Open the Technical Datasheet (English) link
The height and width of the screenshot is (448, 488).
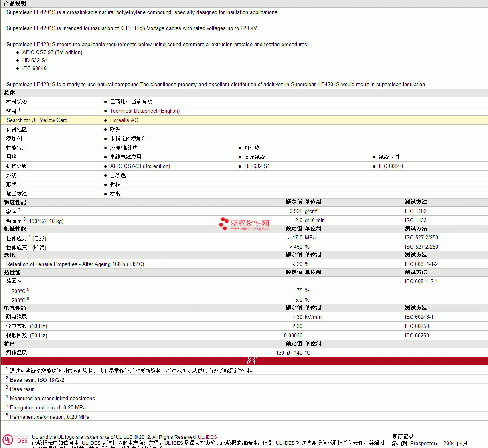[145, 111]
